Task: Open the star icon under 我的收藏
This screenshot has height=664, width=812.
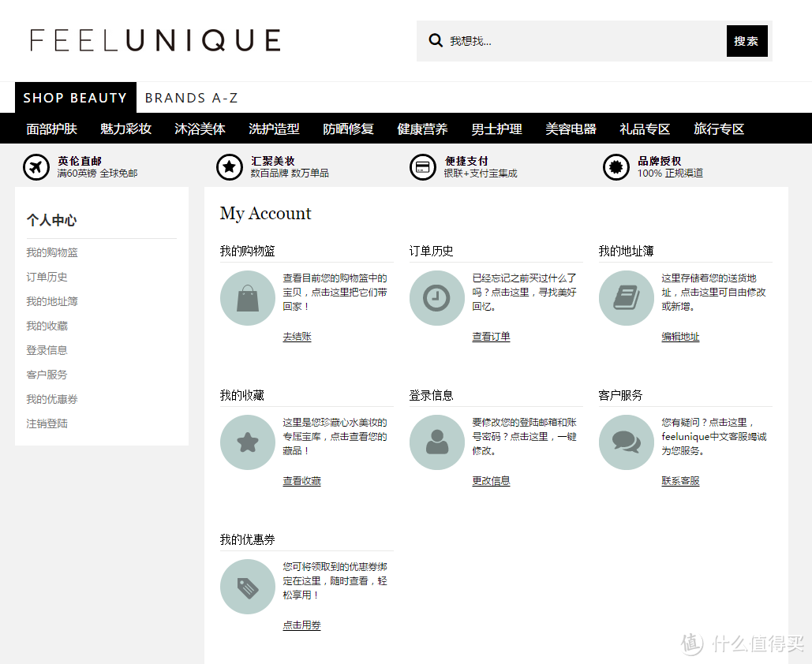Action: point(248,442)
